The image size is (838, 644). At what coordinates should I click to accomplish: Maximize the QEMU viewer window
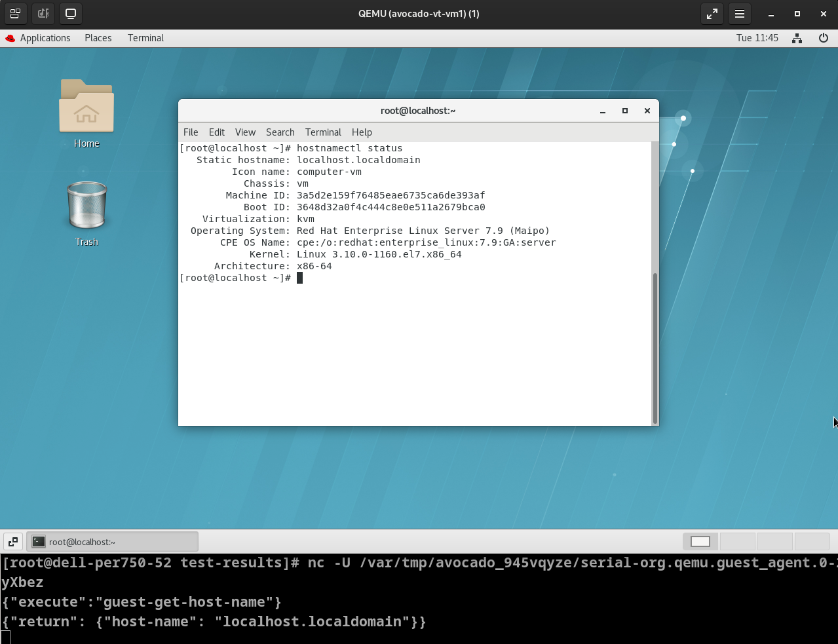pyautogui.click(x=797, y=13)
